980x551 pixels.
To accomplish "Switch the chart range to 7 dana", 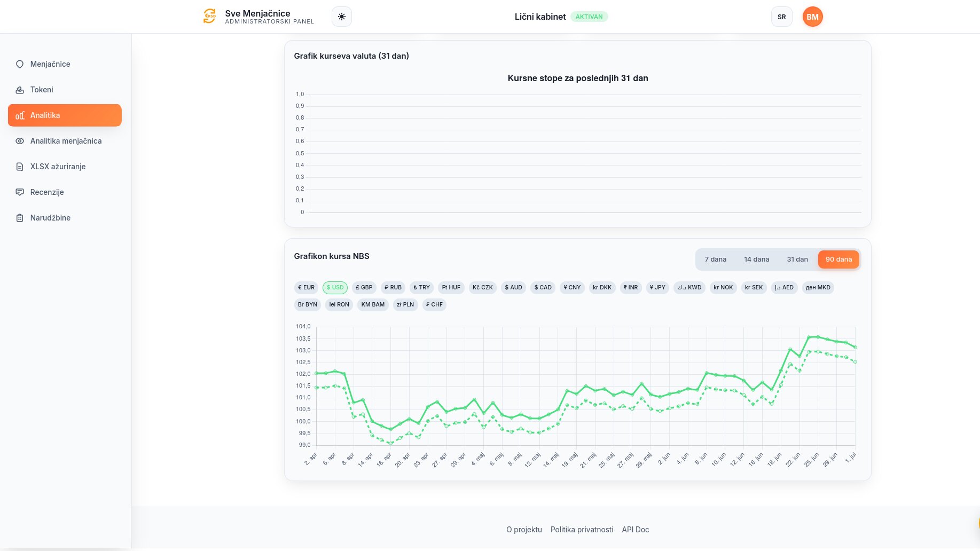I will click(715, 259).
